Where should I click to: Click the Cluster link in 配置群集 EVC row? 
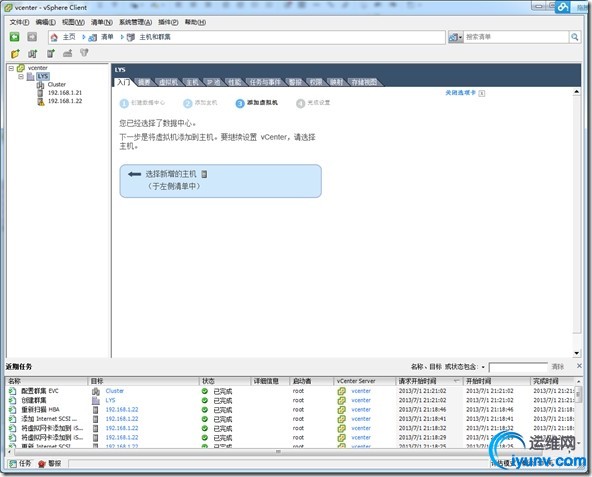click(115, 391)
